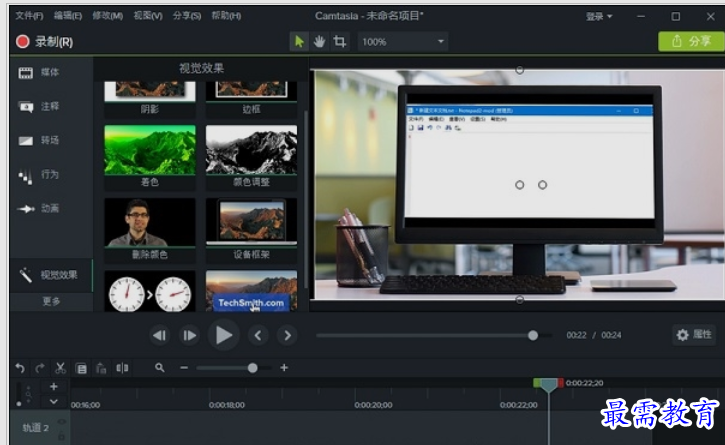725x445 pixels.
Task: Click the canvas bottom resize handle
Action: (520, 300)
